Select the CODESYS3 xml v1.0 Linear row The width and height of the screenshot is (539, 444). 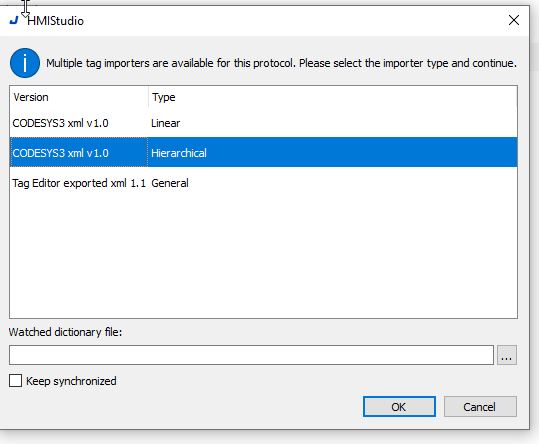(263, 123)
